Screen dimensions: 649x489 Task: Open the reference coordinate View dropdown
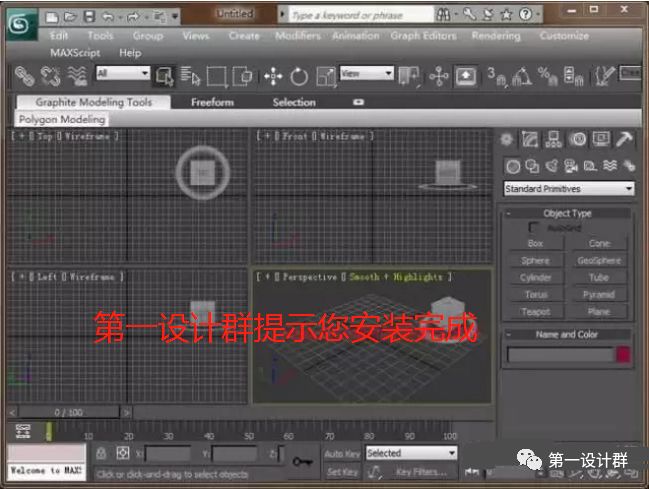366,73
